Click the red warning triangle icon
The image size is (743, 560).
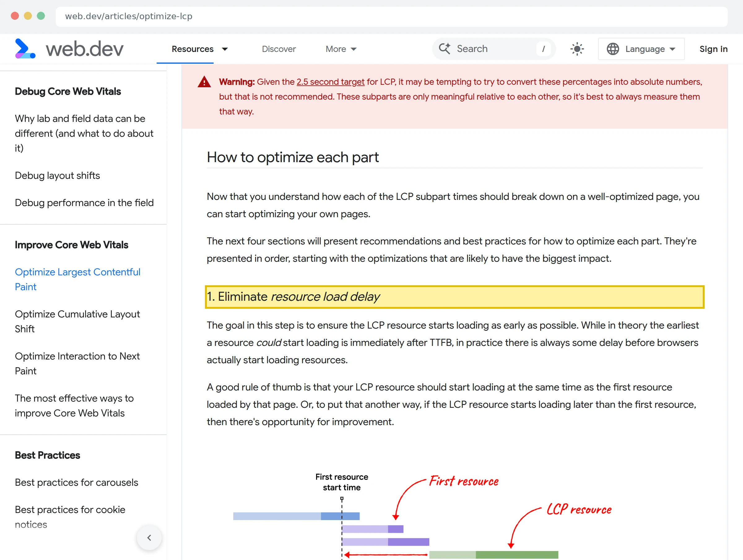[204, 82]
